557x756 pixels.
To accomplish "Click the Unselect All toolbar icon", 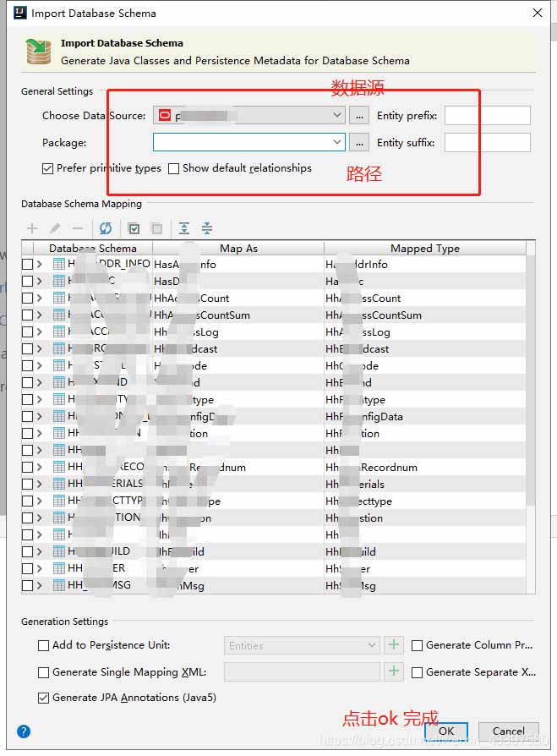I will [156, 228].
